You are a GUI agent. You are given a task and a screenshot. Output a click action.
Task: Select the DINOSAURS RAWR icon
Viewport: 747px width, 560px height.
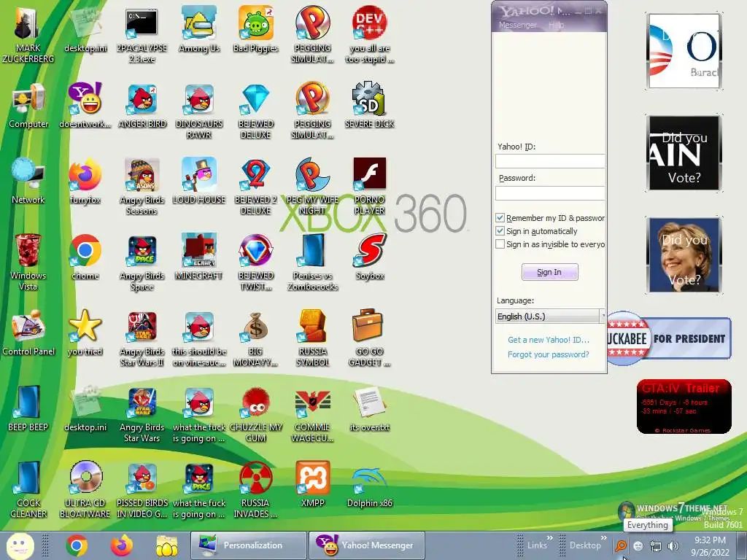[199, 111]
